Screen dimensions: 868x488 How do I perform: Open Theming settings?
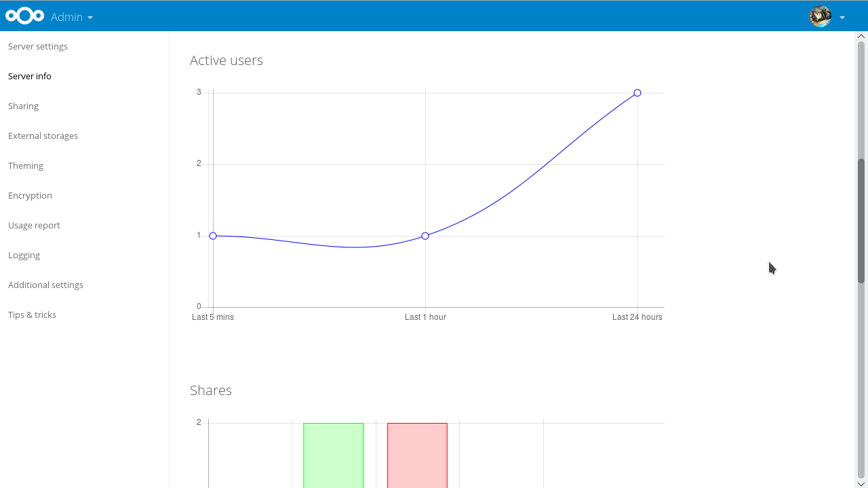(x=26, y=165)
